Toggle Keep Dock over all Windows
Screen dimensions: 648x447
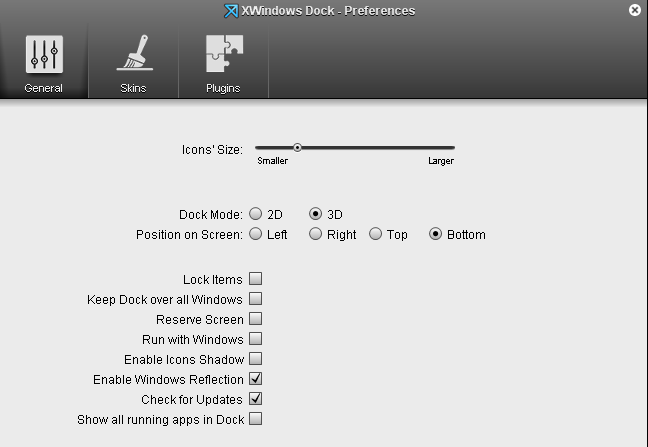click(x=256, y=299)
